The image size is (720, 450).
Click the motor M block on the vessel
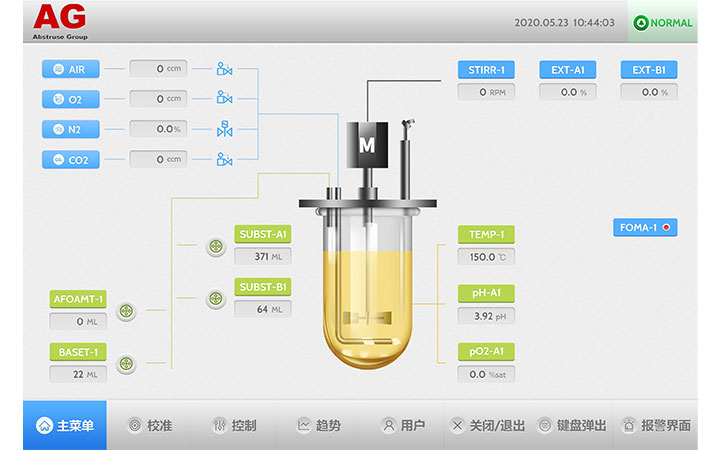click(x=367, y=144)
